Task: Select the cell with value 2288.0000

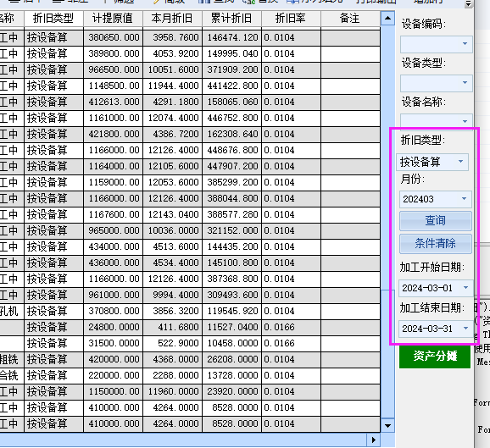Action: pos(172,375)
